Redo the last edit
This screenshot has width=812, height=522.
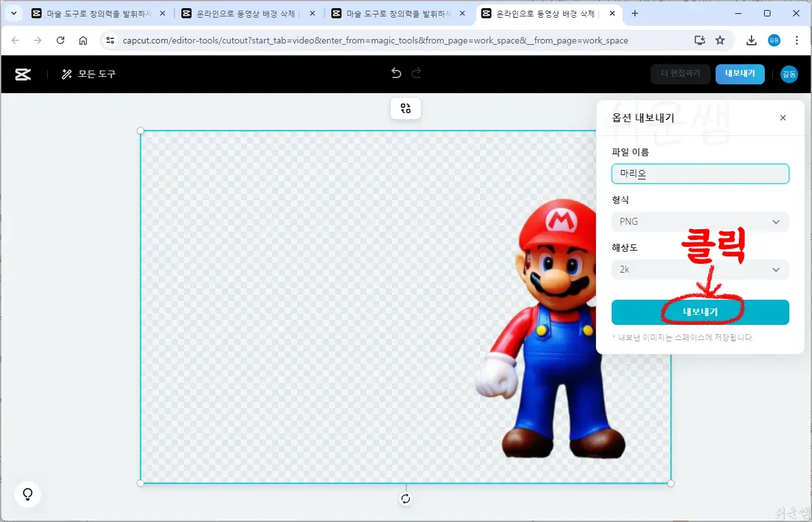pos(416,74)
